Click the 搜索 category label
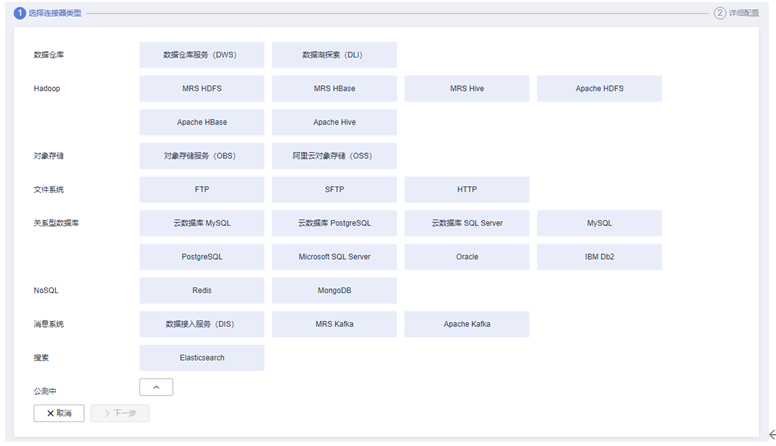The image size is (776, 446). coord(41,358)
